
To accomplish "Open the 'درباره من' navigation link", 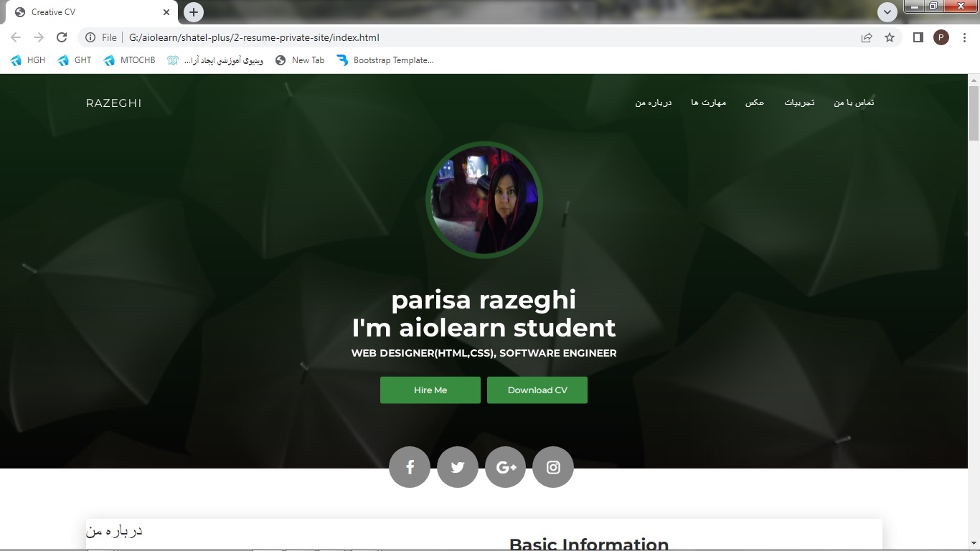I will (x=653, y=103).
